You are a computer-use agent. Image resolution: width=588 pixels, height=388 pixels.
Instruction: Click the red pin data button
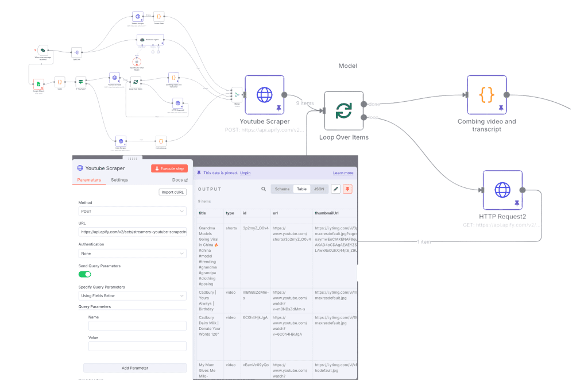347,189
